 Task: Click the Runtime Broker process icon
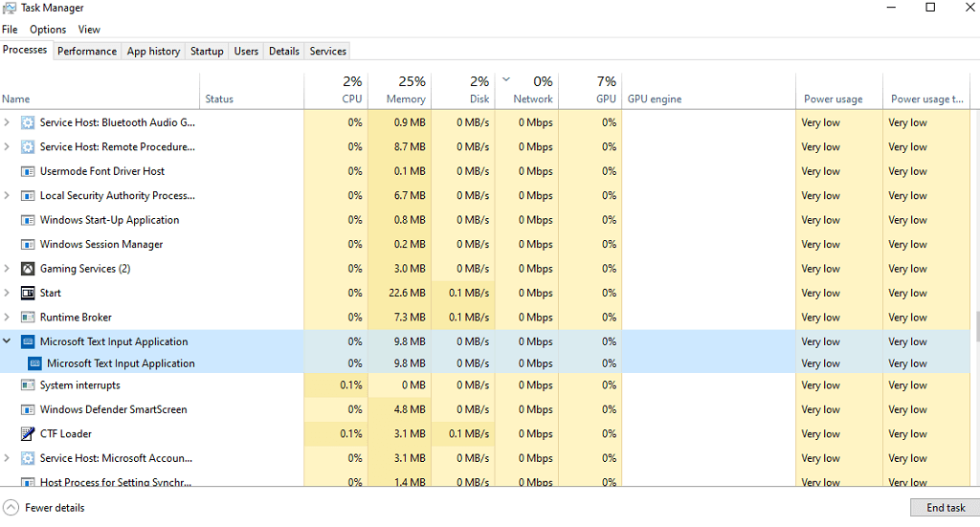28,318
